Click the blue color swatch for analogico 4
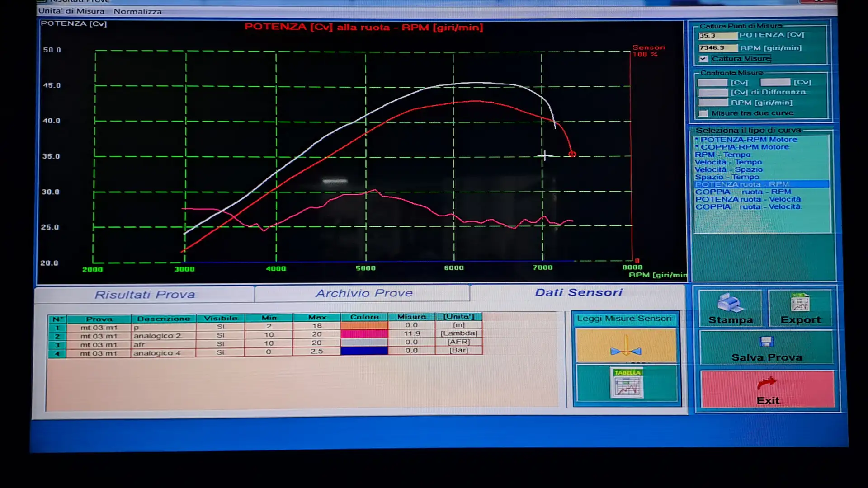The height and width of the screenshot is (488, 868). (x=364, y=351)
